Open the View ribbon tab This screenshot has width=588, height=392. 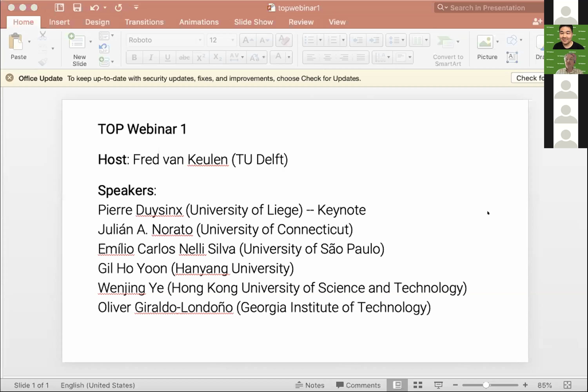coord(337,22)
